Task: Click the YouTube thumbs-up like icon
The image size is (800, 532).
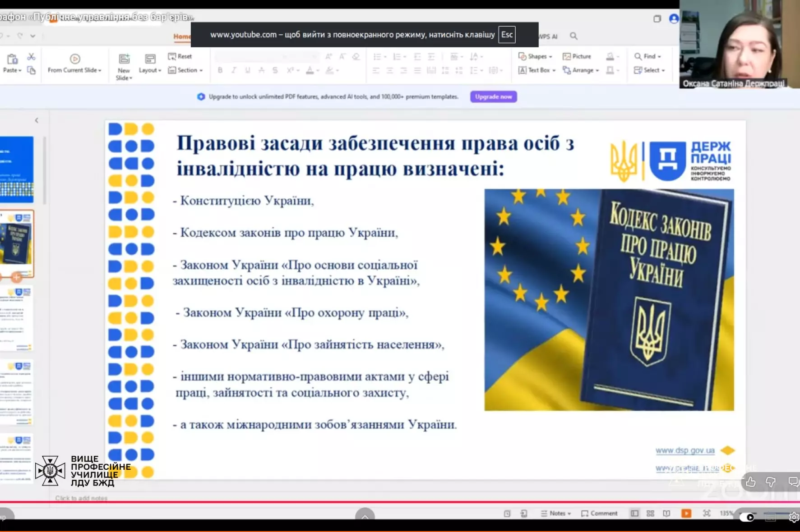Action: [750, 482]
